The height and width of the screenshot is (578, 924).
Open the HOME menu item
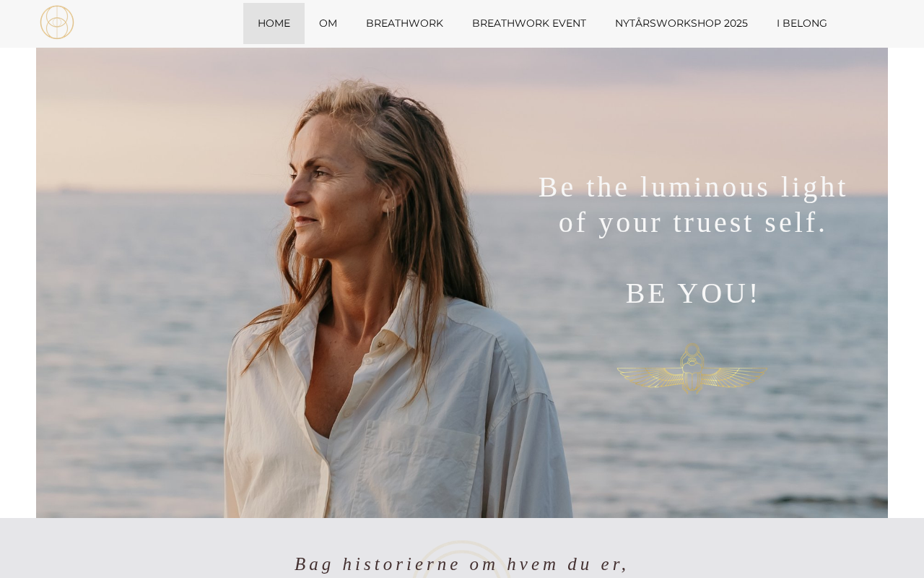(x=274, y=23)
